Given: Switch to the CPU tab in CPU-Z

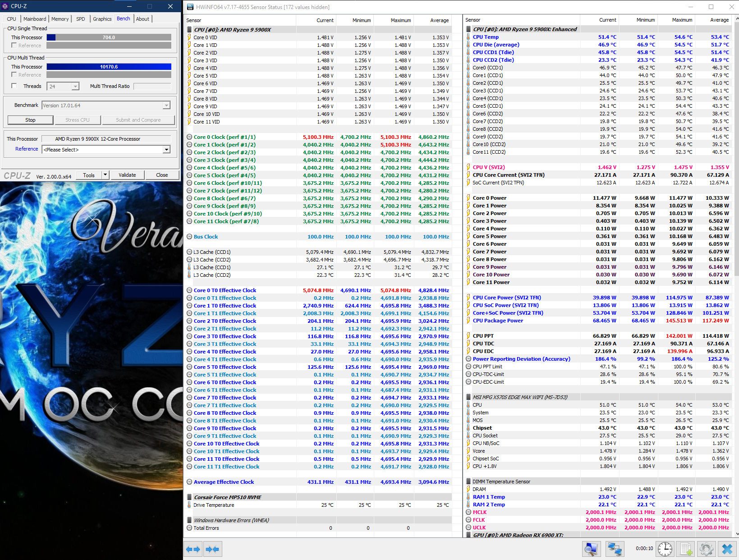Looking at the screenshot, I should pos(12,19).
